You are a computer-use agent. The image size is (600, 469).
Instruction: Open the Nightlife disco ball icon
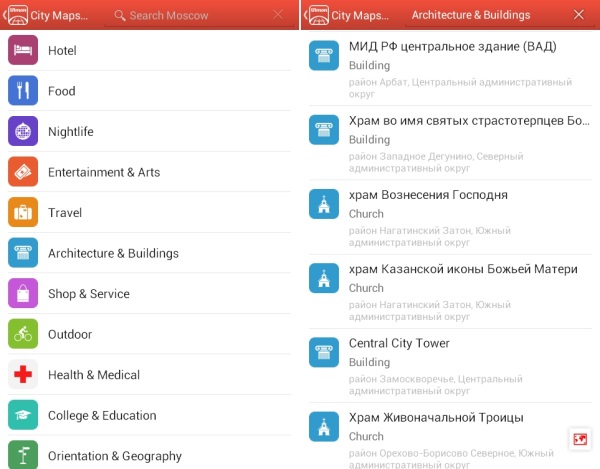click(23, 131)
